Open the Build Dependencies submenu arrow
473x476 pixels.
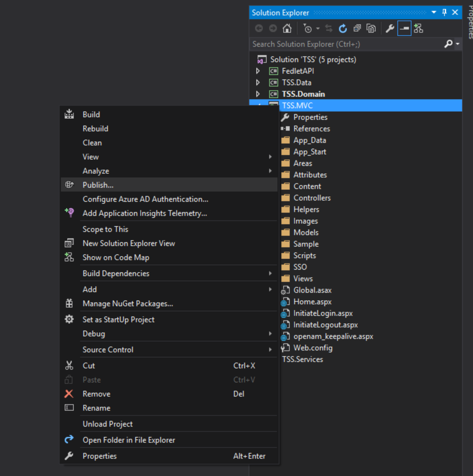coord(270,273)
